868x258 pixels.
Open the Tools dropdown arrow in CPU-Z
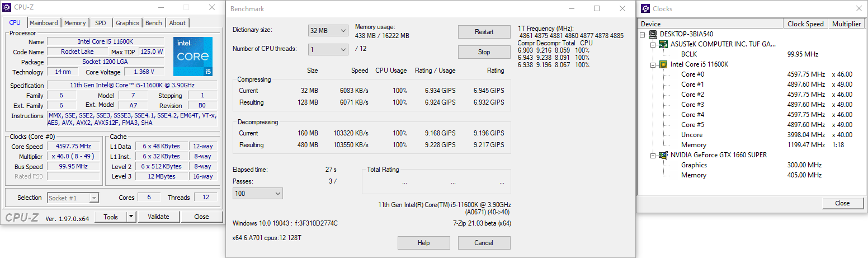[x=131, y=217]
